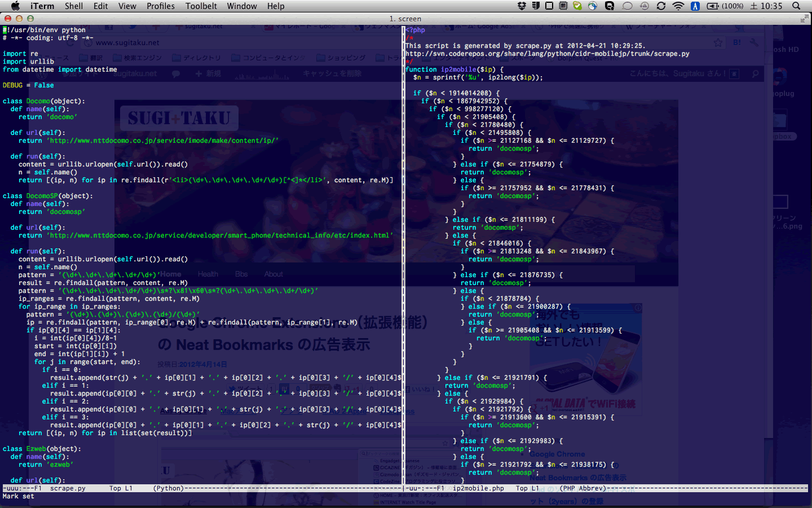Click the scrape.py mode line

(67, 488)
